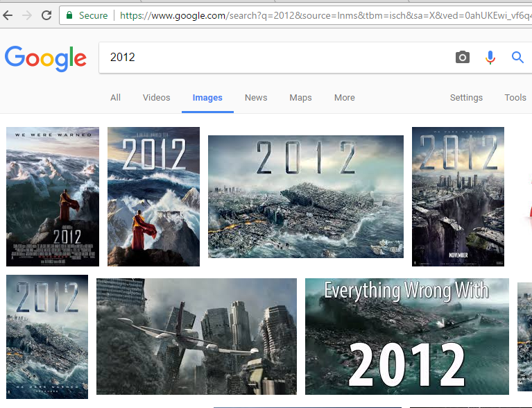Image resolution: width=532 pixels, height=408 pixels.
Task: Click the browser forward arrow
Action: (27, 15)
